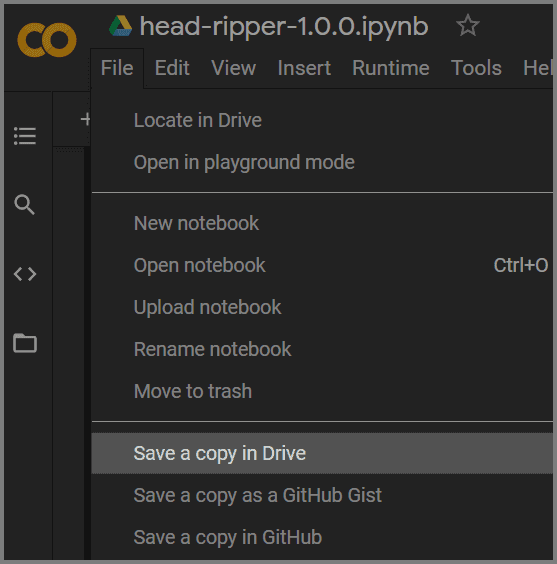
Task: Click the add cell plus button
Action: (85, 119)
